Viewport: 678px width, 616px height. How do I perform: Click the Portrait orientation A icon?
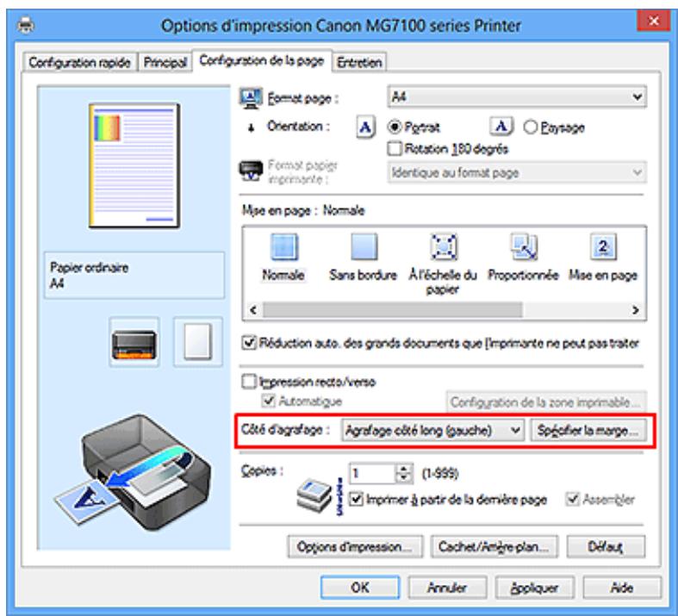pos(365,128)
